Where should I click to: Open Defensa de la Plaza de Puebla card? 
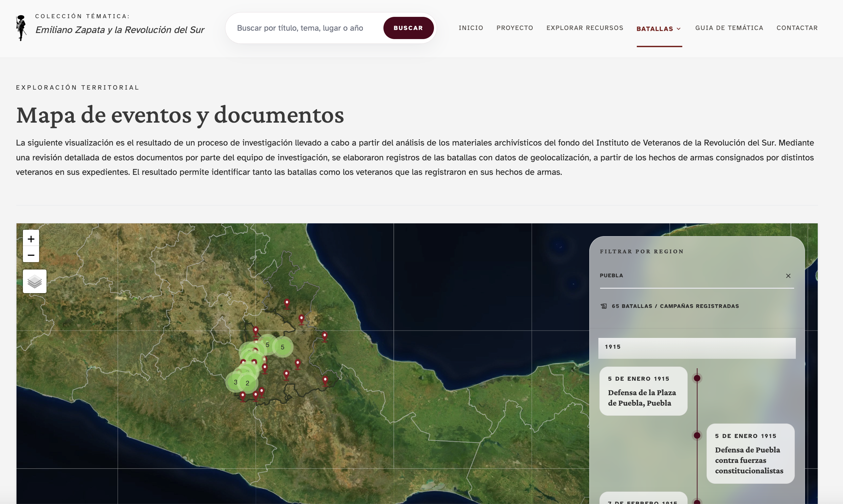pyautogui.click(x=643, y=391)
